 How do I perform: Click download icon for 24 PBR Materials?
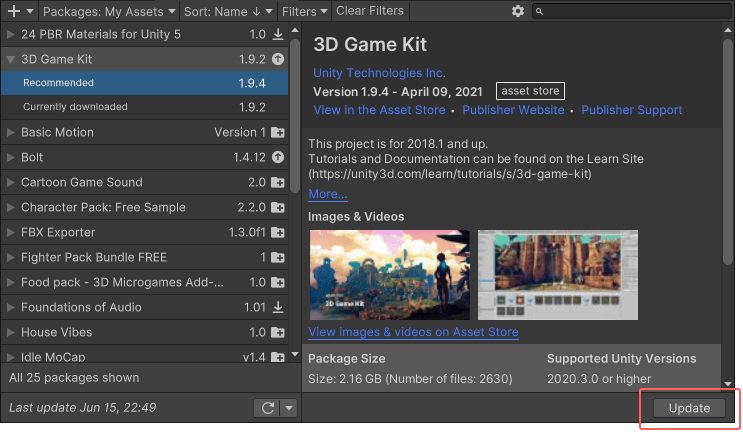(x=278, y=34)
